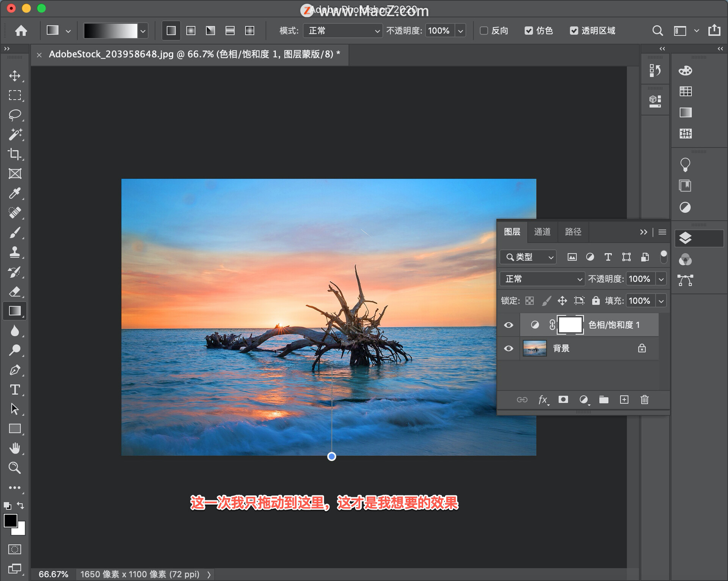Select the Horizontal Type tool
Screen dimensions: 728x581
15,390
